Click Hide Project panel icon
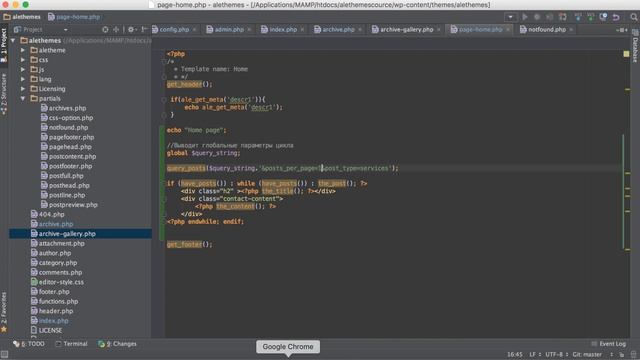Screen dimensions: 640x360 [144, 29]
